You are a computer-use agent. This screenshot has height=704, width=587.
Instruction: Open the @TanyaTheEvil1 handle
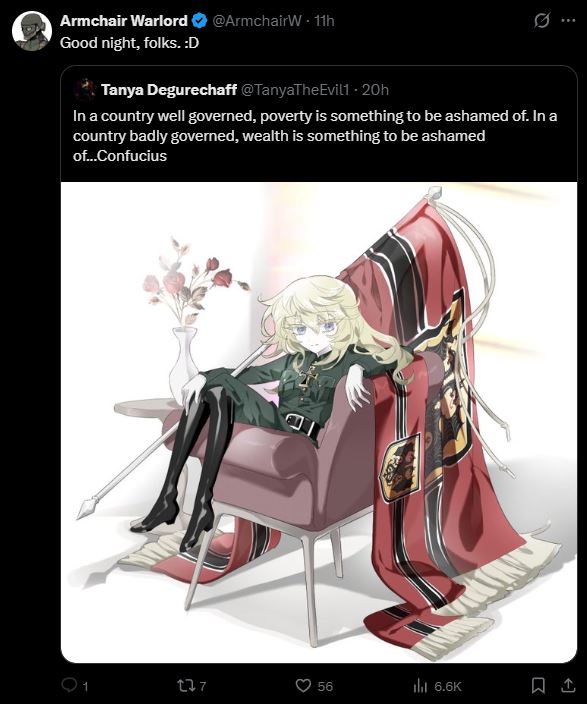295,90
